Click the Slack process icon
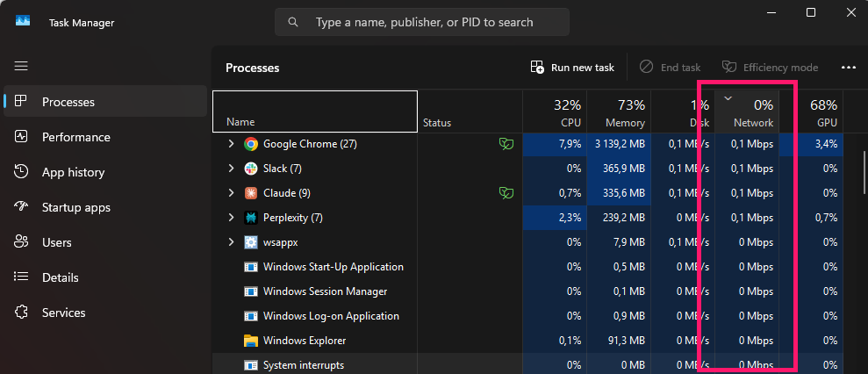This screenshot has height=374, width=868. point(251,169)
